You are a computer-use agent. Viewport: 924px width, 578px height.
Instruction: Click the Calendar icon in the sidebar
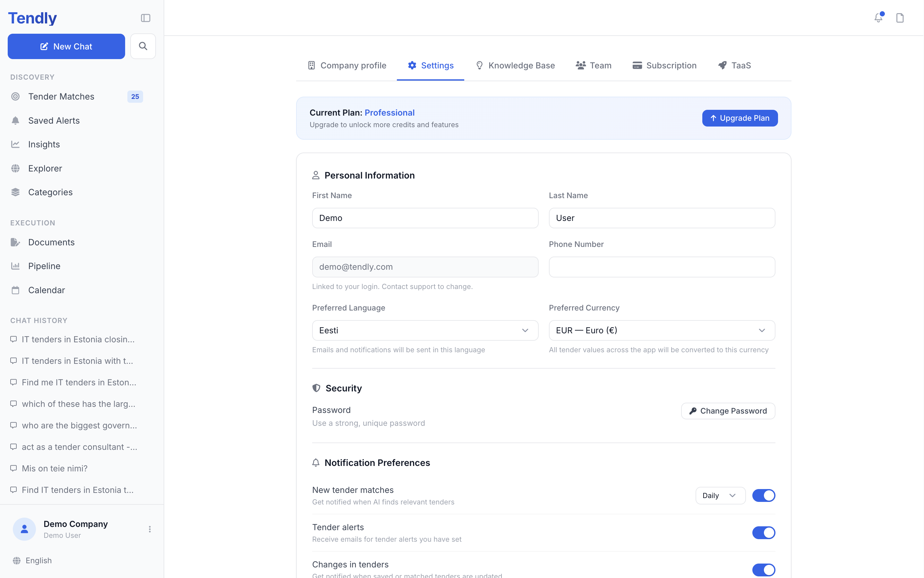tap(15, 290)
